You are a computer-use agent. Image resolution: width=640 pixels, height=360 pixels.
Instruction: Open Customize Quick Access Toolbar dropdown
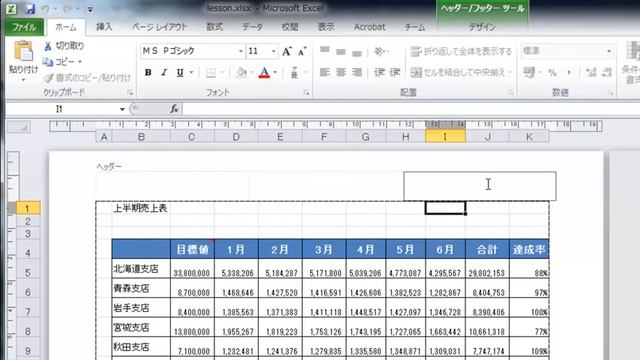coord(90,9)
